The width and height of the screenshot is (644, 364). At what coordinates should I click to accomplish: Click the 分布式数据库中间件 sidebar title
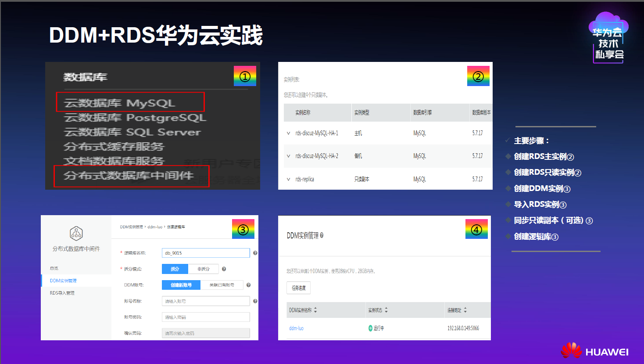point(76,249)
